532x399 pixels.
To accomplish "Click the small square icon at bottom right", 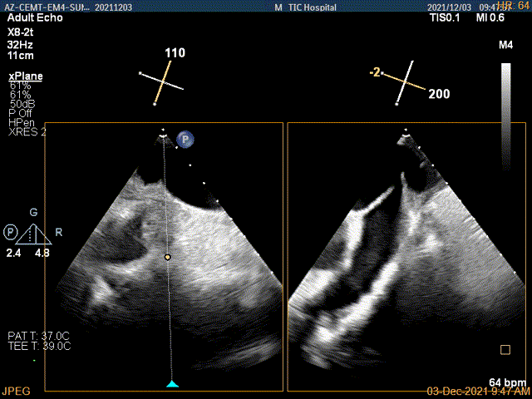I will point(505,349).
